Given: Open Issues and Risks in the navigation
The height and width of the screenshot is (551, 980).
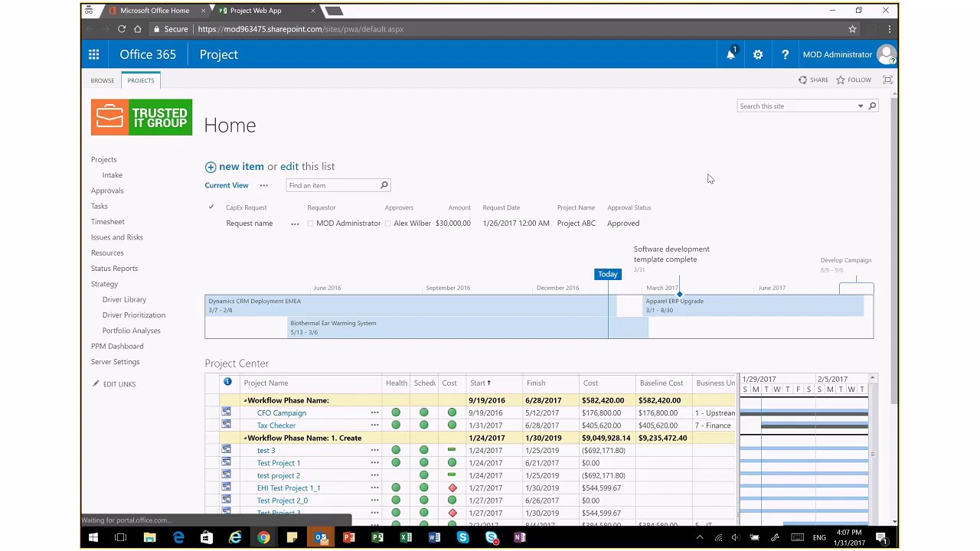Looking at the screenshot, I should 117,237.
